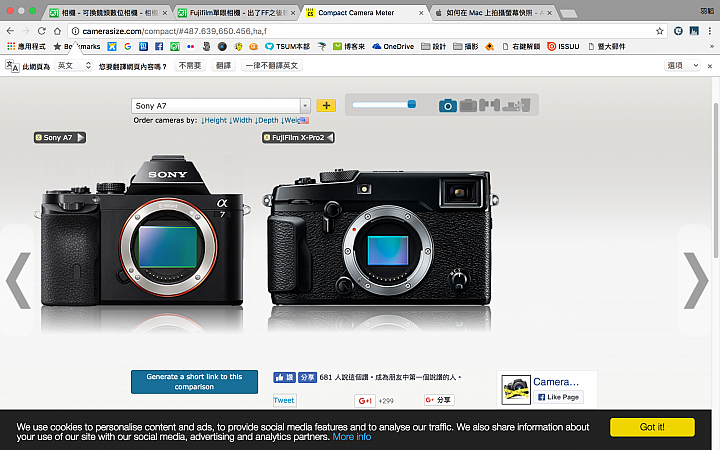Open the Google bookmark icon
The image size is (720, 450).
click(128, 46)
